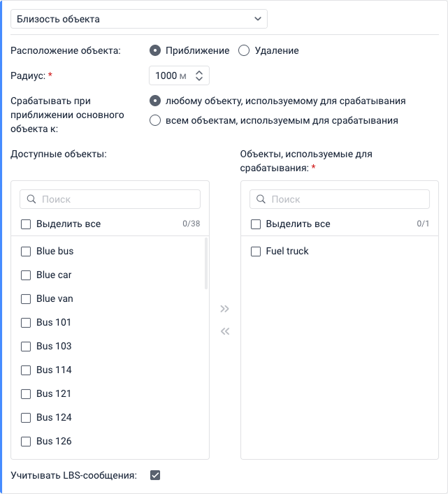Select the 'Bus 101' object checkbox
The image size is (448, 494).
(x=26, y=322)
